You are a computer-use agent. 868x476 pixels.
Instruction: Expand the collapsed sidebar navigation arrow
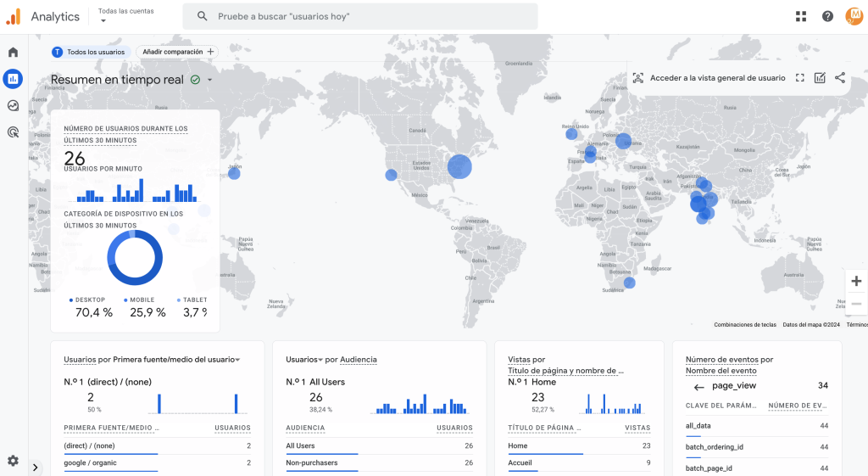[x=36, y=468]
